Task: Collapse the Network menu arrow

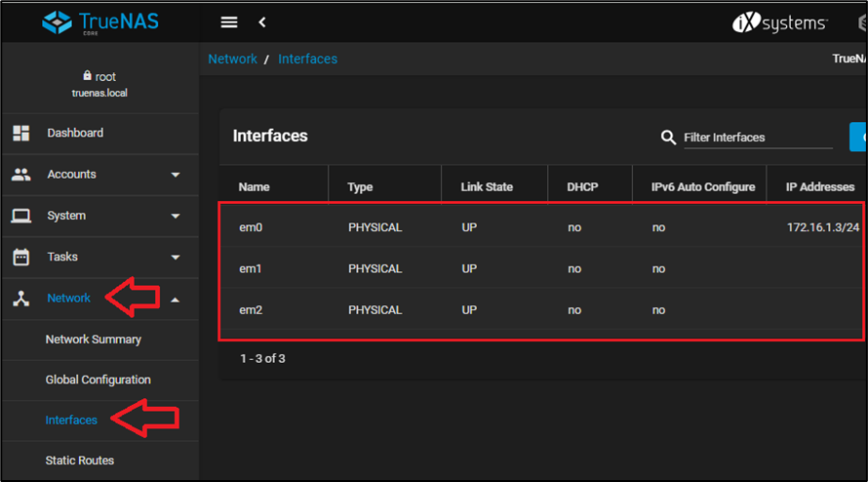Action: click(176, 299)
